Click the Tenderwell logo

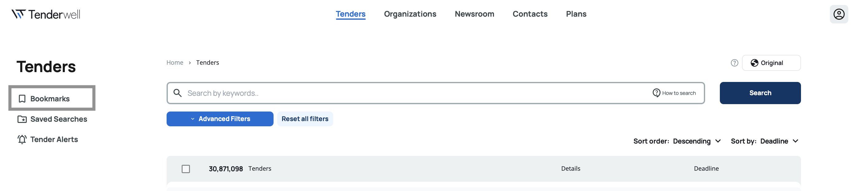pos(46,14)
